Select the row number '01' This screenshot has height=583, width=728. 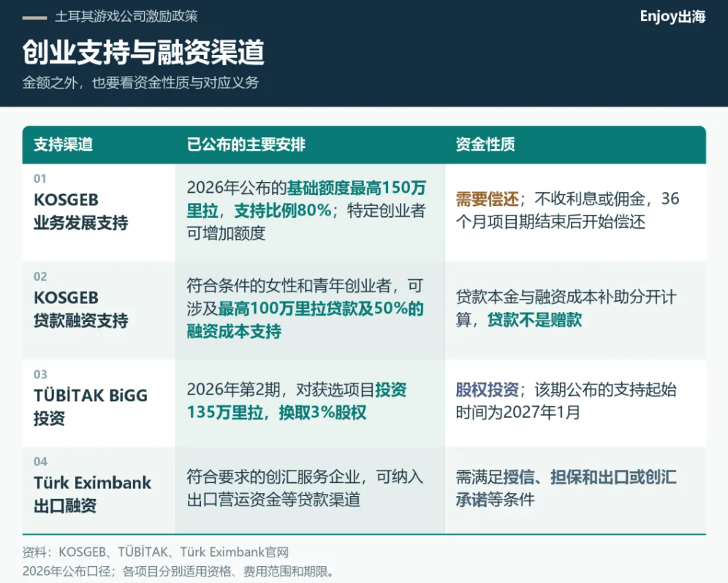coord(40,179)
